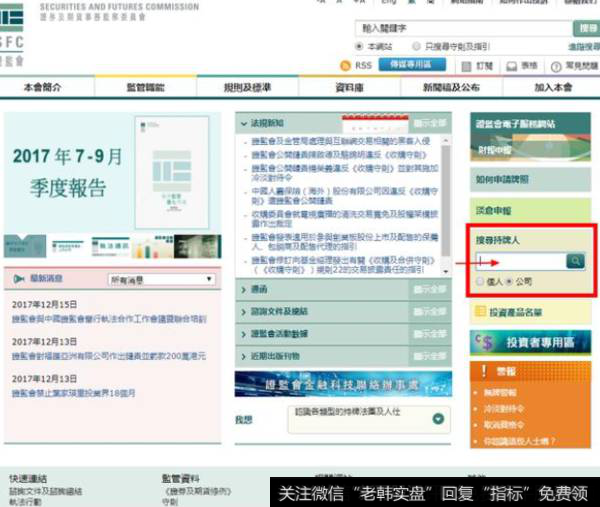Screen dimensions: 600x507
Task: Open the news link about 200萬港元 fine
Action: click(109, 356)
